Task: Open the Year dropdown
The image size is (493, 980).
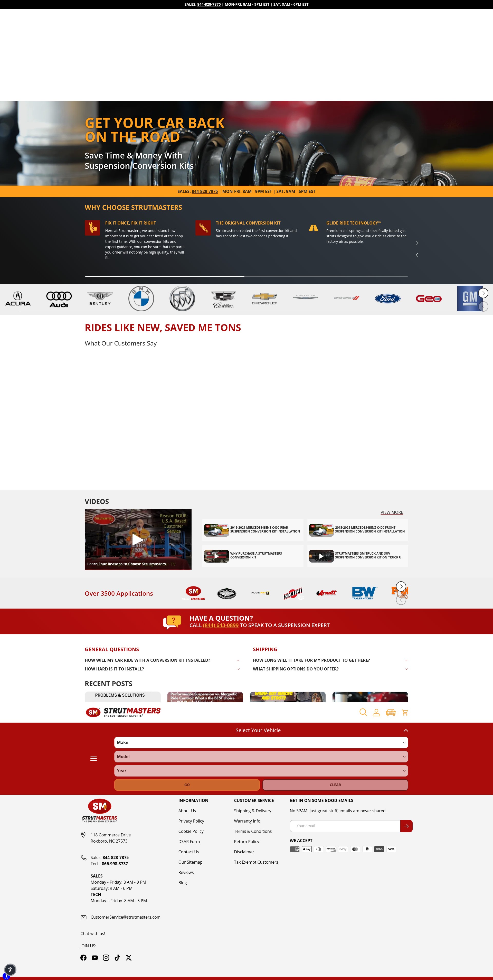Action: pos(261,770)
